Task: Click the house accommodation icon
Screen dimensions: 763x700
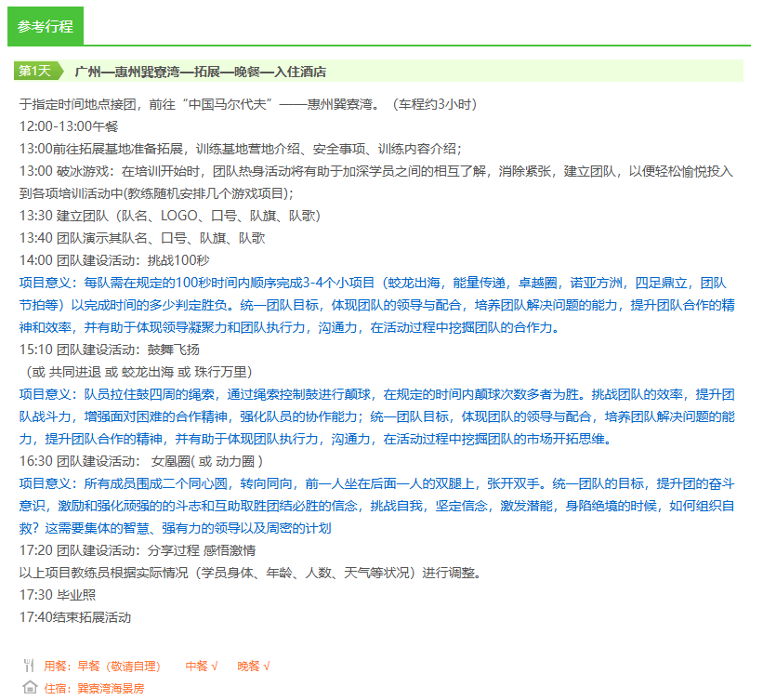Action: tap(30, 687)
